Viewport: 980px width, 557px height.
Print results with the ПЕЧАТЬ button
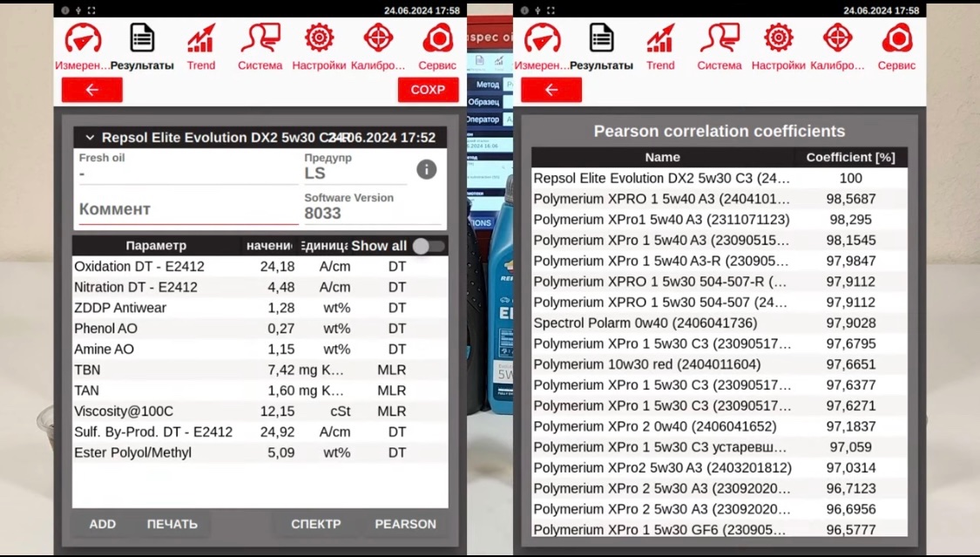[x=172, y=524]
